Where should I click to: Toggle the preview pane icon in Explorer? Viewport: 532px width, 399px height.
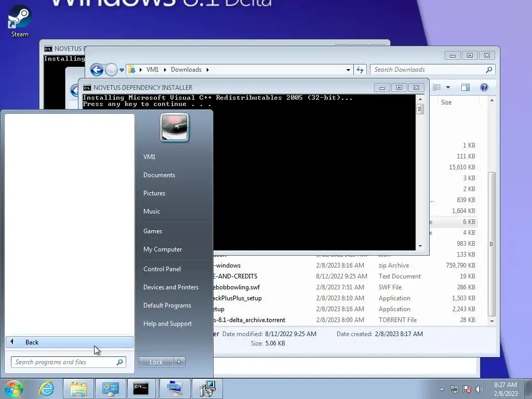(x=465, y=87)
